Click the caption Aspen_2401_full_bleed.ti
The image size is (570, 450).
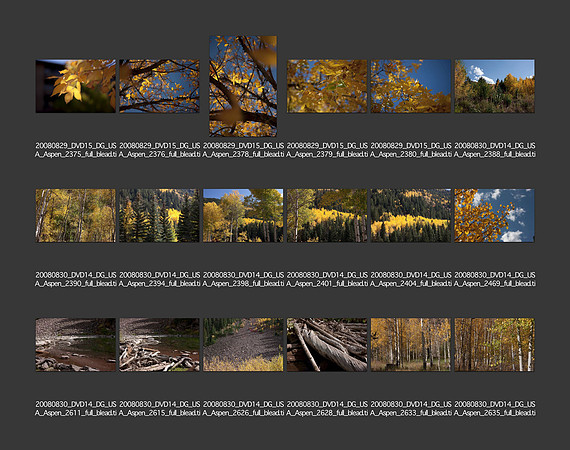(327, 279)
